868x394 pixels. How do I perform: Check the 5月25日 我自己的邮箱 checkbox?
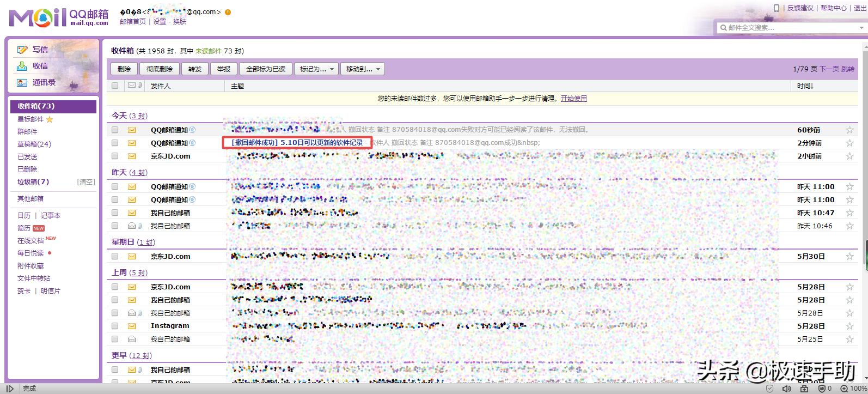coord(115,339)
